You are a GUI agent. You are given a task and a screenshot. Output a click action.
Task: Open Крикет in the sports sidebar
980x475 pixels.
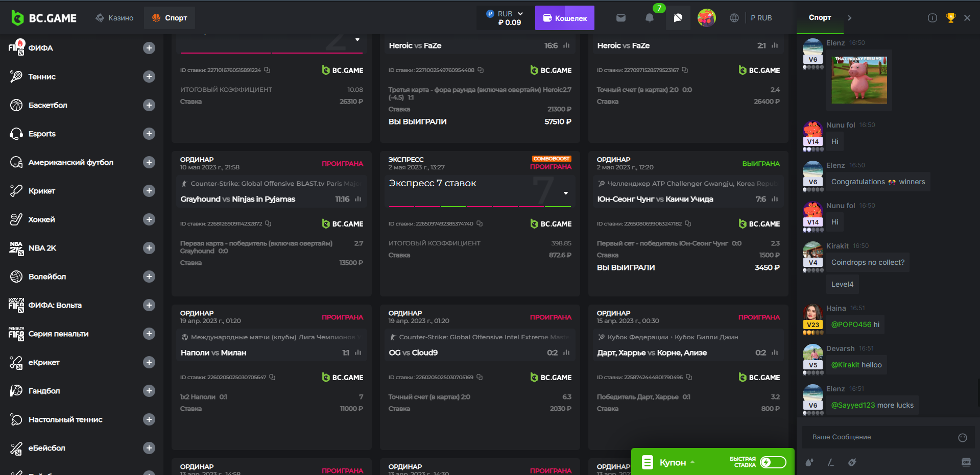coord(42,191)
